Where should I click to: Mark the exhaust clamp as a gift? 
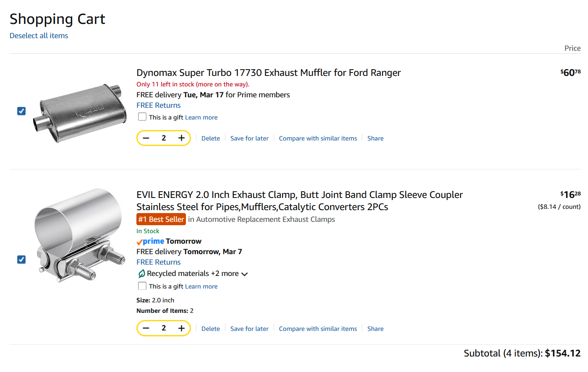pos(142,286)
